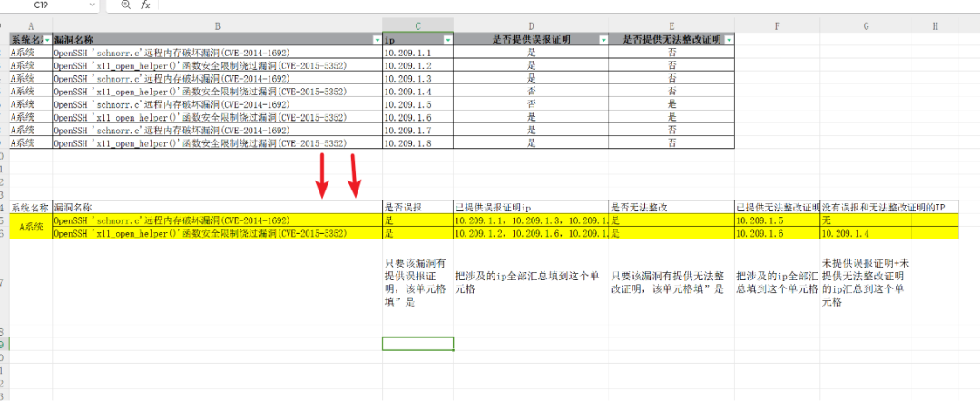Click the cell with 10.209.1.4 in yellow row
The height and width of the screenshot is (410, 980).
[x=866, y=233]
